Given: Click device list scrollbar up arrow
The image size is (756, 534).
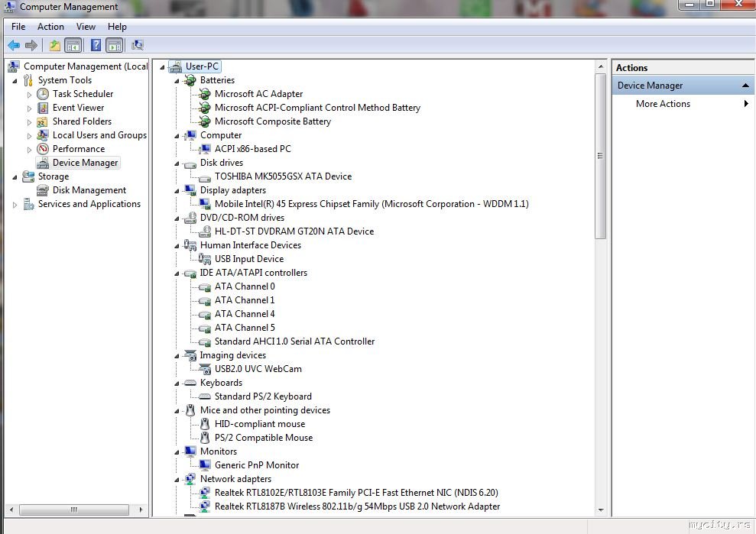Looking at the screenshot, I should tap(601, 66).
